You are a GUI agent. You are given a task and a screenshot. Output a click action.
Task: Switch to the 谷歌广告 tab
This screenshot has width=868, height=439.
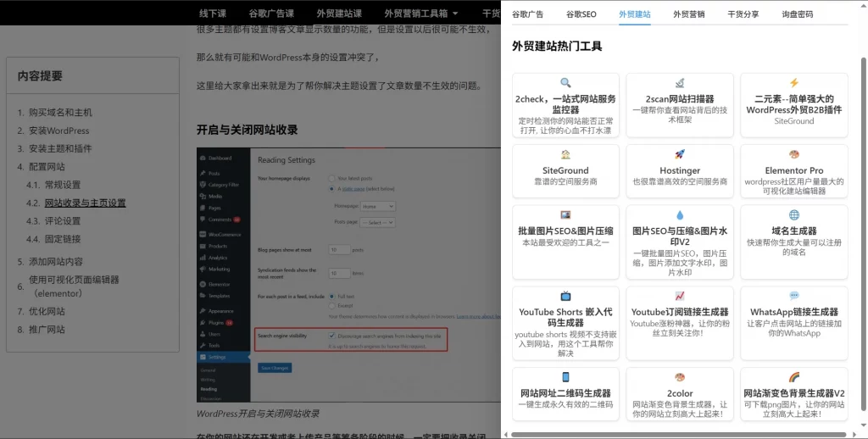pyautogui.click(x=527, y=14)
